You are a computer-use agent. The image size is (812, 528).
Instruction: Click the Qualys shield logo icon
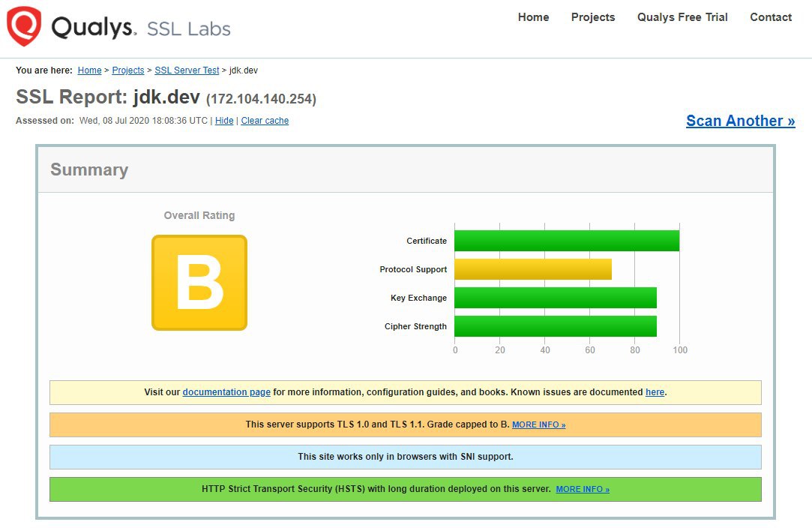pos(24,26)
